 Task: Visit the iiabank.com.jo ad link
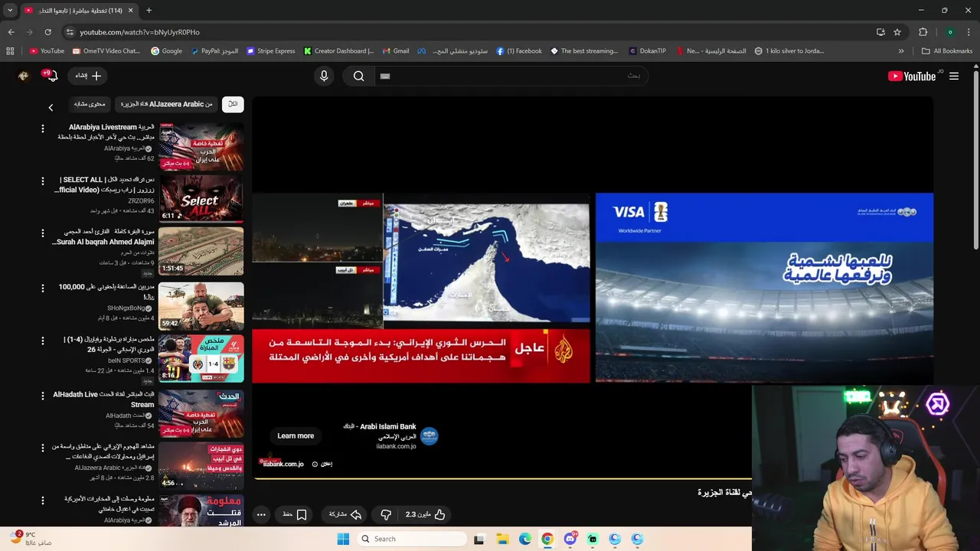point(283,464)
